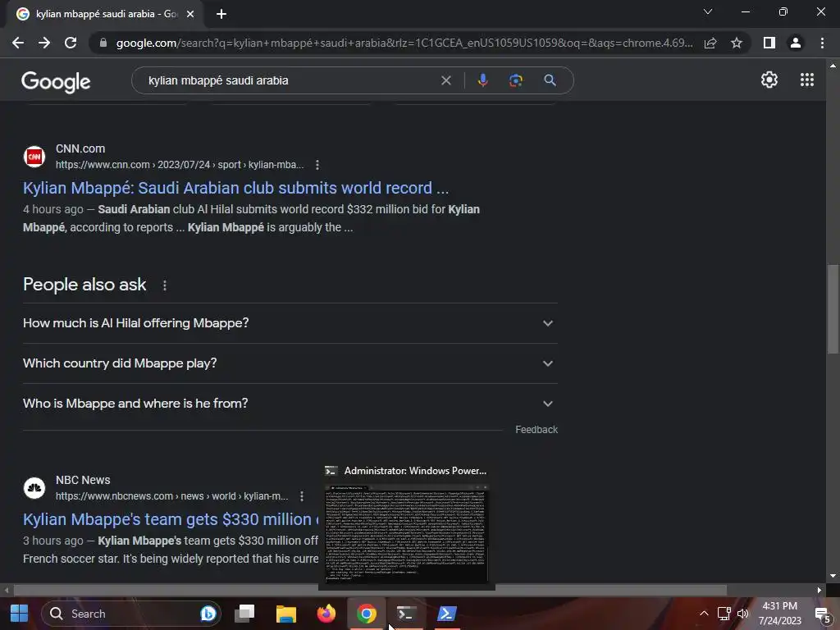Expand "Which country did Mbappe play?"
Viewport: 840px width, 630px height.
point(290,363)
